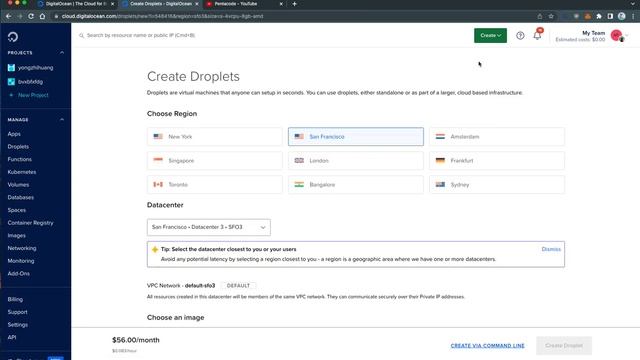Click the Create Droplet button

pyautogui.click(x=564, y=346)
